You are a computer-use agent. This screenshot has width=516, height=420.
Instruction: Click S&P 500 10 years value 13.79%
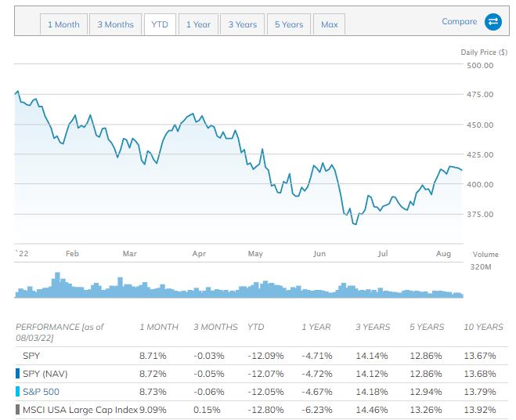pyautogui.click(x=480, y=392)
